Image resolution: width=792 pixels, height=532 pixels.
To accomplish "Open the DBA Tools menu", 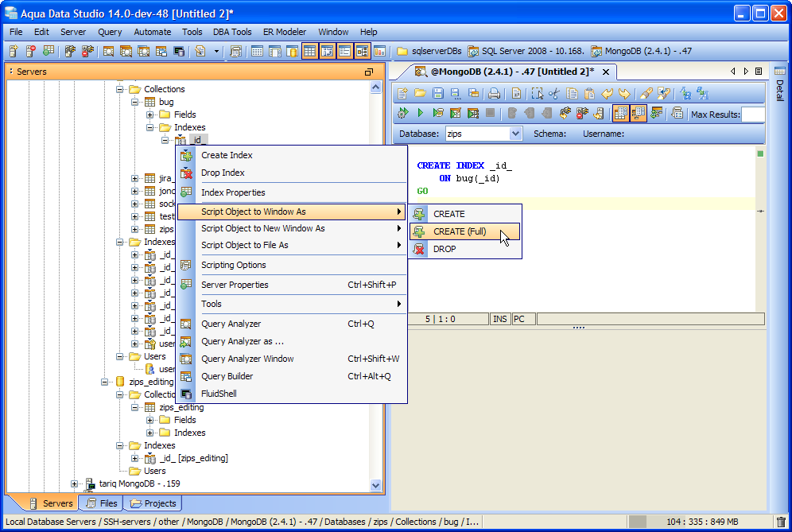I will 232,32.
